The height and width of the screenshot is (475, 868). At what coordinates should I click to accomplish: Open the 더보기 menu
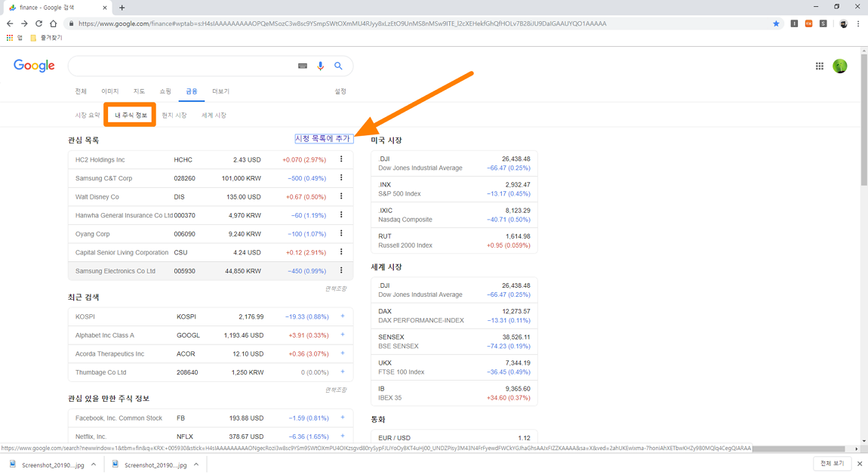tap(220, 91)
